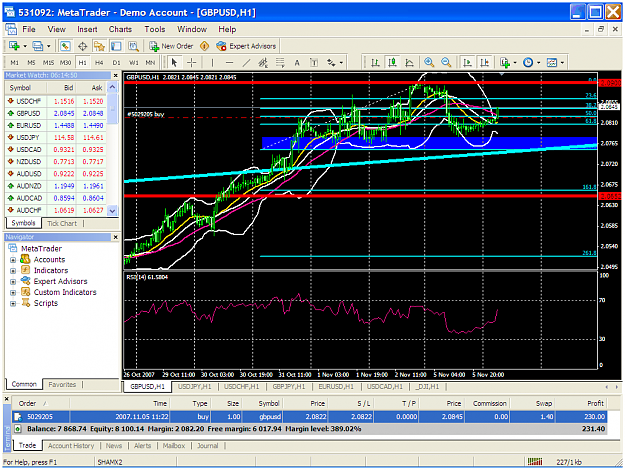Switch to Line Chart icon
The height and width of the screenshot is (470, 625).
click(x=409, y=63)
